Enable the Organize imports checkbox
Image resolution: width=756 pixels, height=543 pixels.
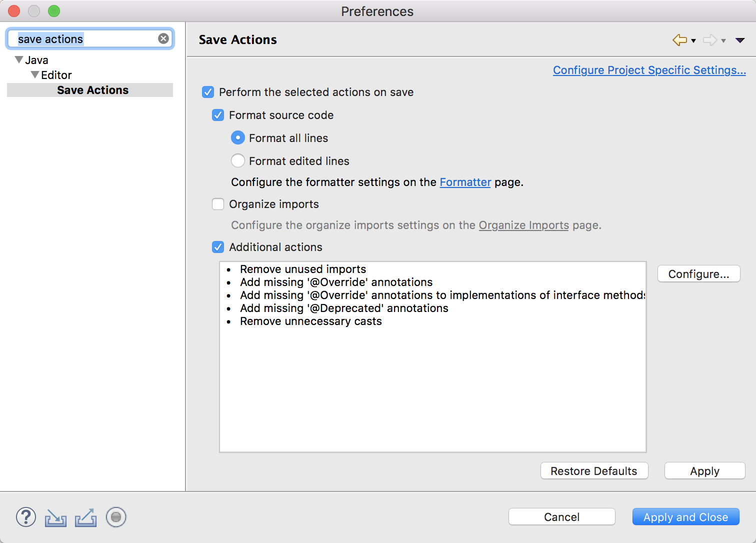[x=218, y=204]
